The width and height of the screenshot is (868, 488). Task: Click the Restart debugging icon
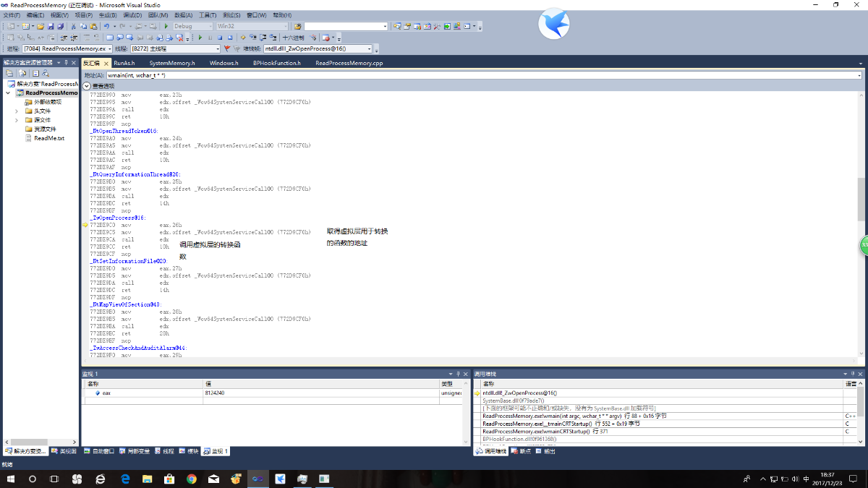(x=230, y=38)
